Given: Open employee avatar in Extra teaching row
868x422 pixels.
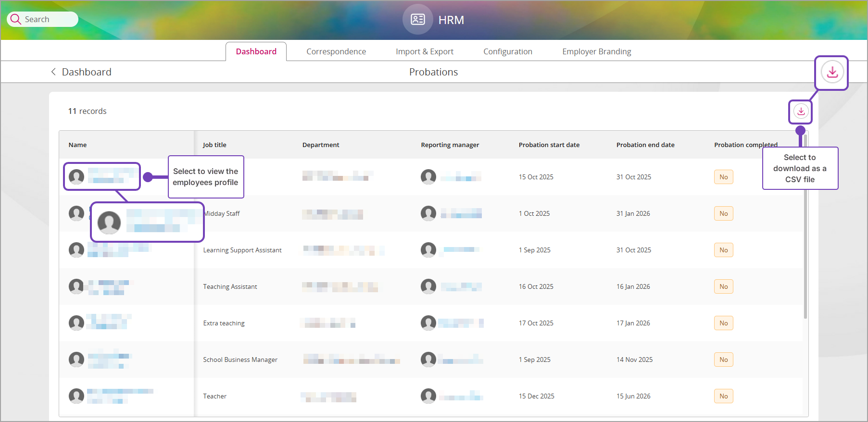Looking at the screenshot, I should (76, 323).
